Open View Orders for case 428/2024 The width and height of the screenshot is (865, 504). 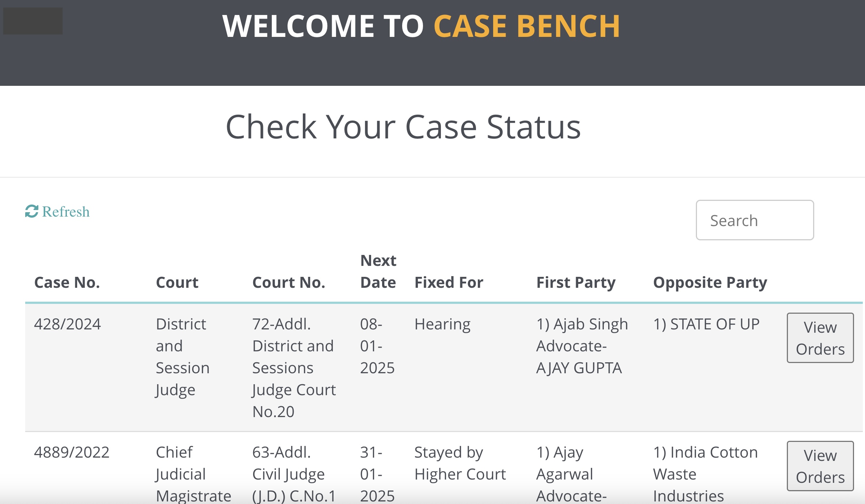click(x=820, y=338)
